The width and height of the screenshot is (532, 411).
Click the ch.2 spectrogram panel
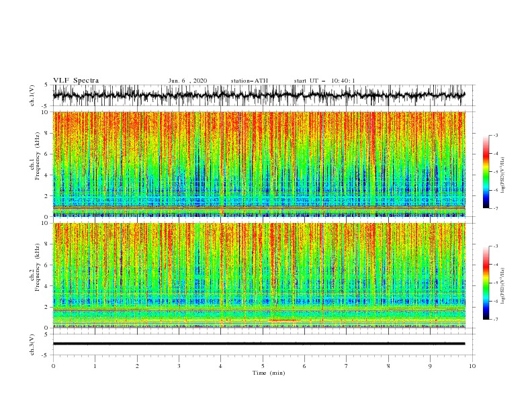[x=259, y=275]
